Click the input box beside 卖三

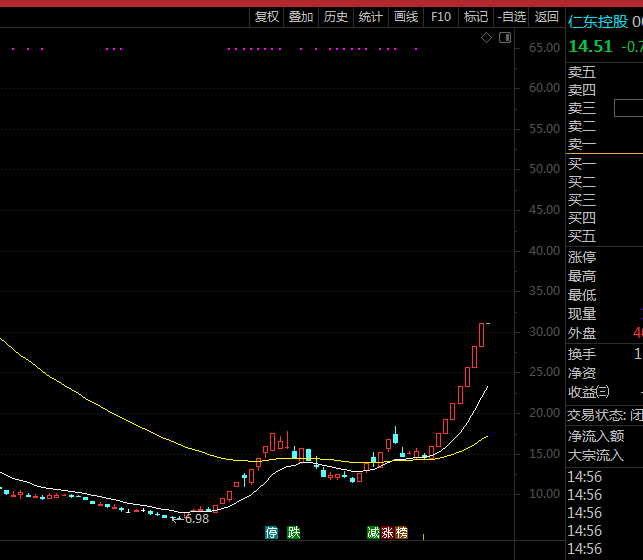pyautogui.click(x=628, y=108)
